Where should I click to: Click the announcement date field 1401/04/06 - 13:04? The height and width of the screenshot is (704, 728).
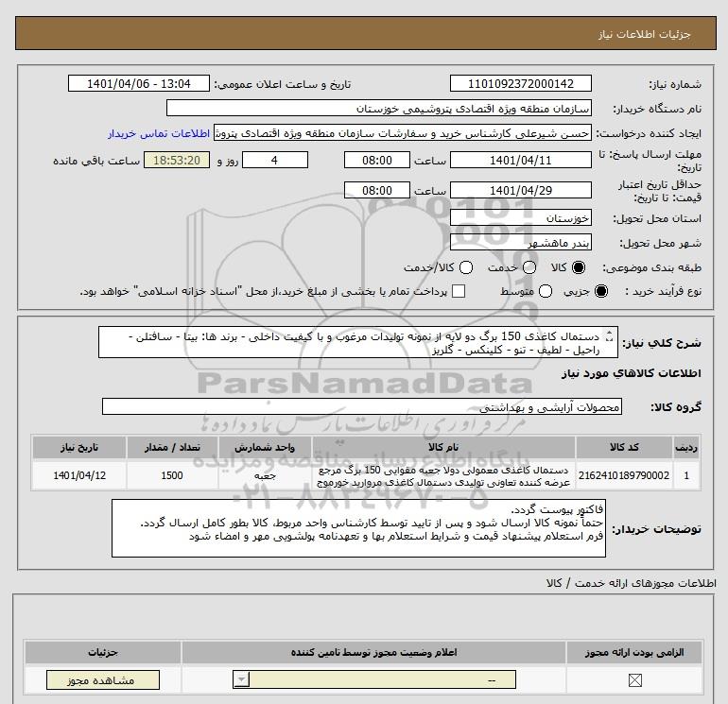pyautogui.click(x=139, y=83)
